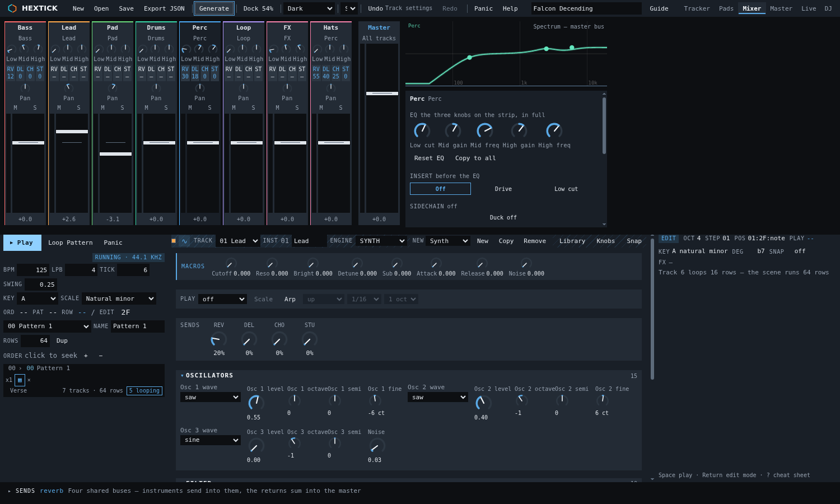Click the Osc 2 level knob
This screenshot has height=504, width=840.
pyautogui.click(x=483, y=402)
